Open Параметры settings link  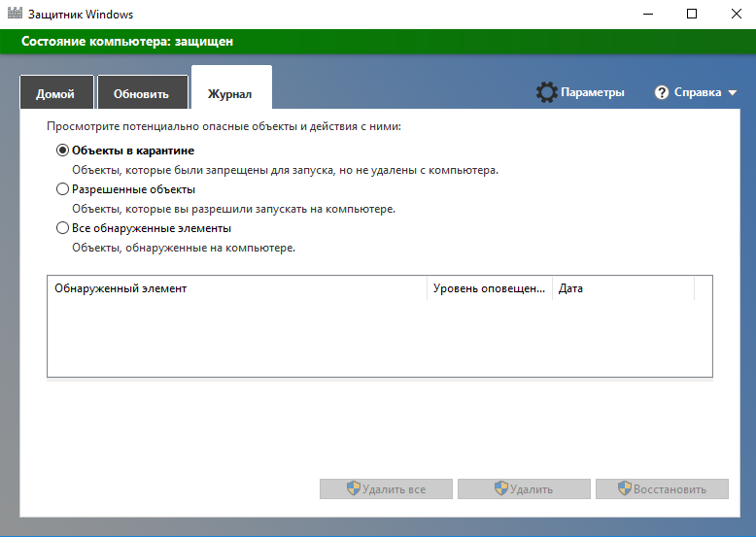pyautogui.click(x=592, y=92)
